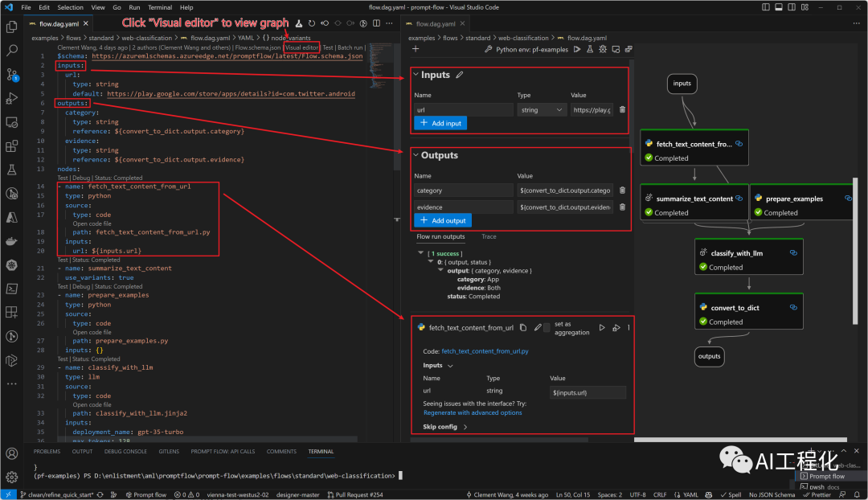Click the Batch run code lens
868x500 pixels.
point(350,47)
